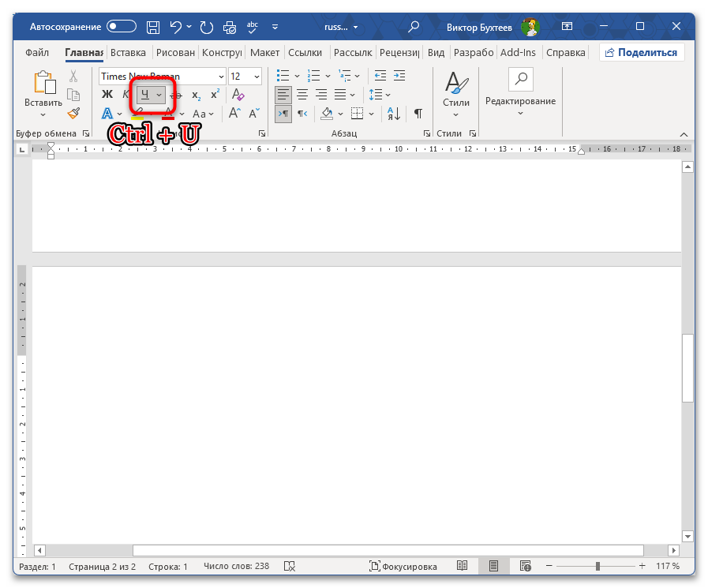Switch to the Вид tab
Viewport: 708px width, 588px height.
pyautogui.click(x=436, y=52)
